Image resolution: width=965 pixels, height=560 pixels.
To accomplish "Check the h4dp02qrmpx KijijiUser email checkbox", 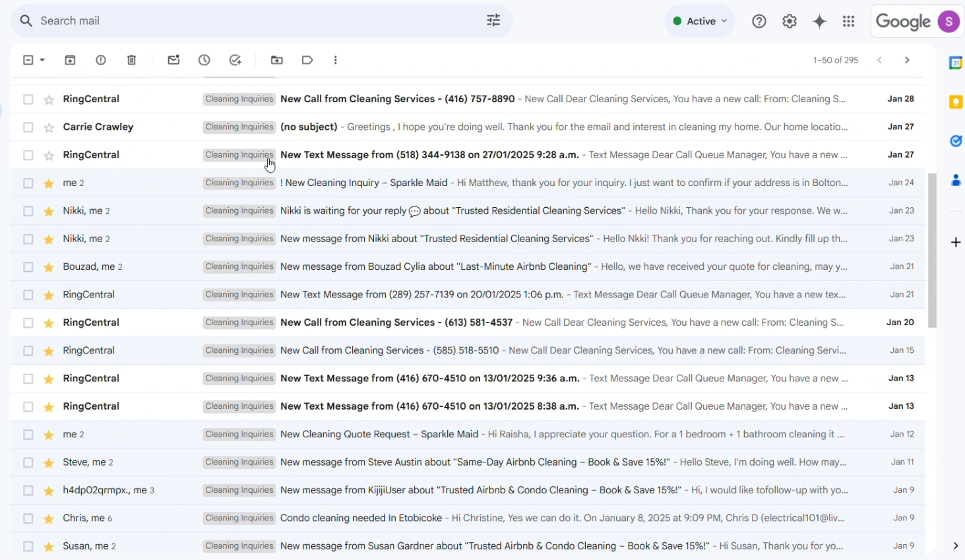I will click(x=28, y=491).
